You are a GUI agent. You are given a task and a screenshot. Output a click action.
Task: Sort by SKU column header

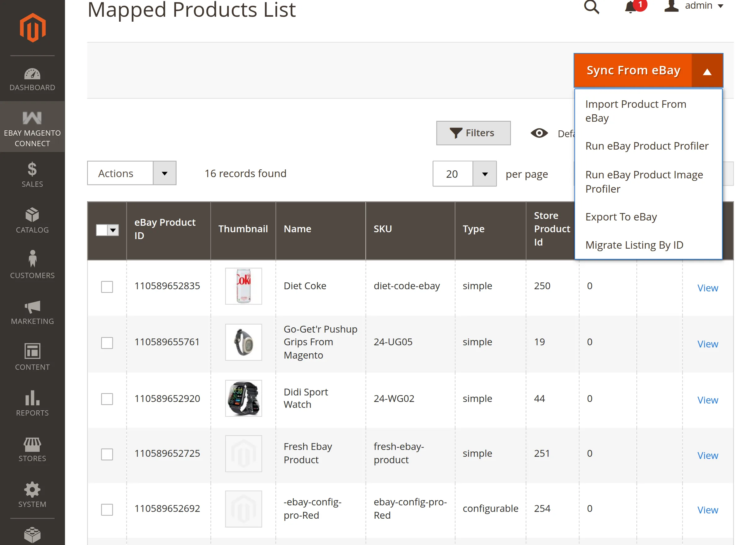[410, 230]
